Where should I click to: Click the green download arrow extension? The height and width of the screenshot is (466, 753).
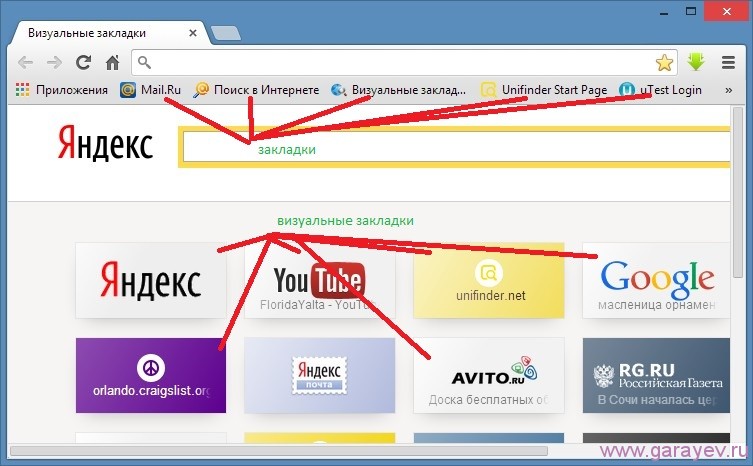(696, 62)
